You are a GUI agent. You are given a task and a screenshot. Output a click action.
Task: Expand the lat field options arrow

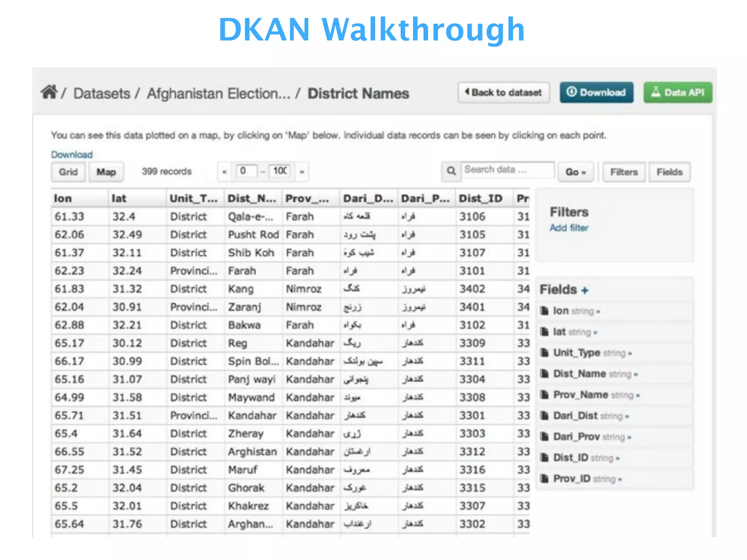(x=595, y=332)
